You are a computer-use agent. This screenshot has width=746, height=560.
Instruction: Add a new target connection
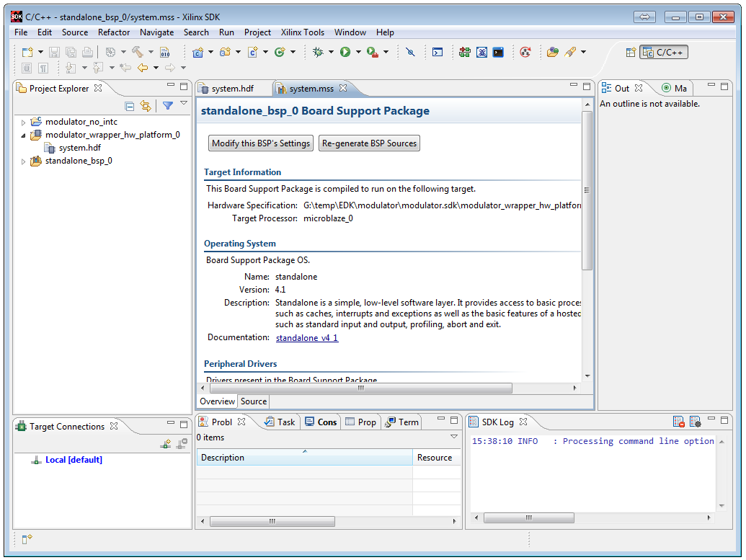coord(166,444)
